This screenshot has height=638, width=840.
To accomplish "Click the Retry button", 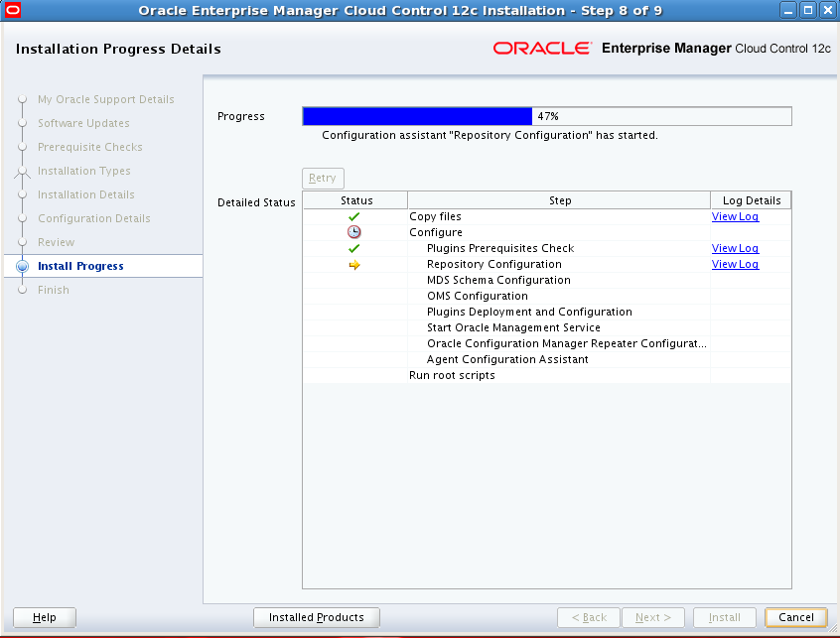I will pos(323,179).
